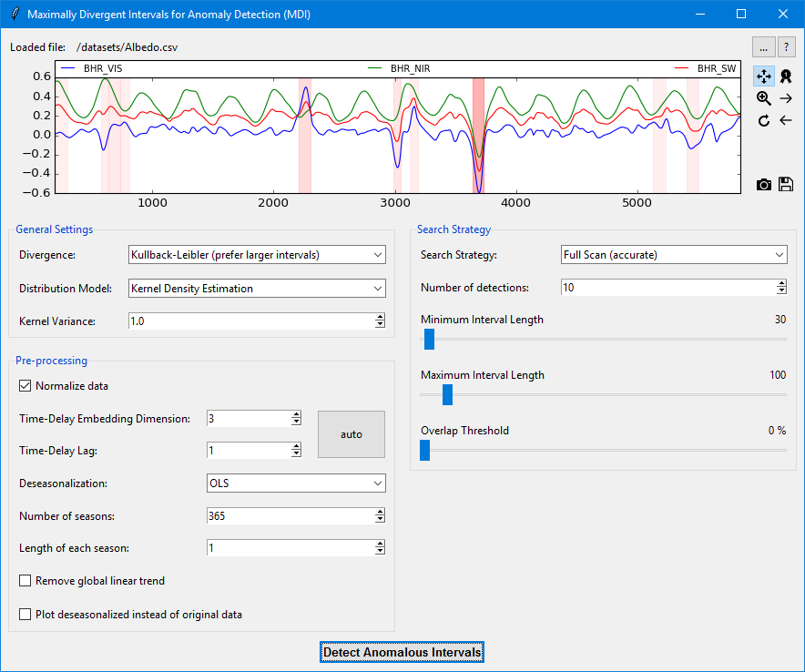805x672 pixels.
Task: Select the pan/move plot tool
Action: [764, 76]
